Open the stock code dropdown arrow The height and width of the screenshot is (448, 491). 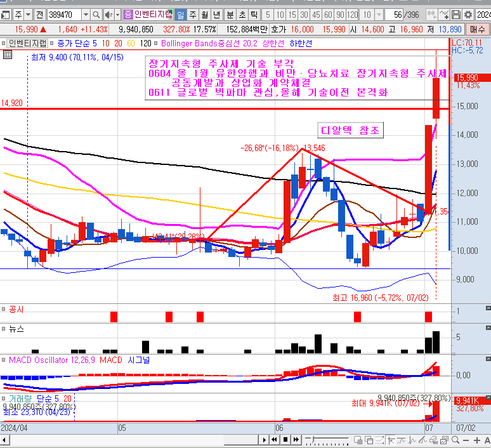pos(86,14)
